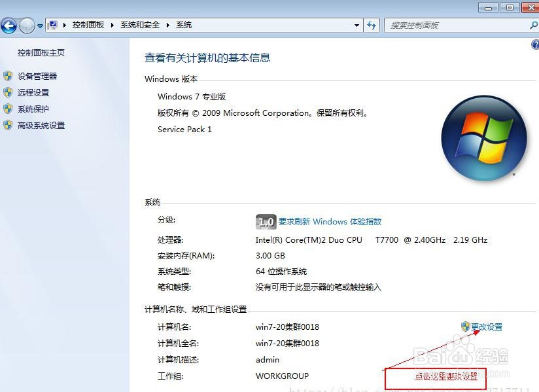This screenshot has height=392, width=539.
Task: Click the Help question mark icon
Action: 534,44
